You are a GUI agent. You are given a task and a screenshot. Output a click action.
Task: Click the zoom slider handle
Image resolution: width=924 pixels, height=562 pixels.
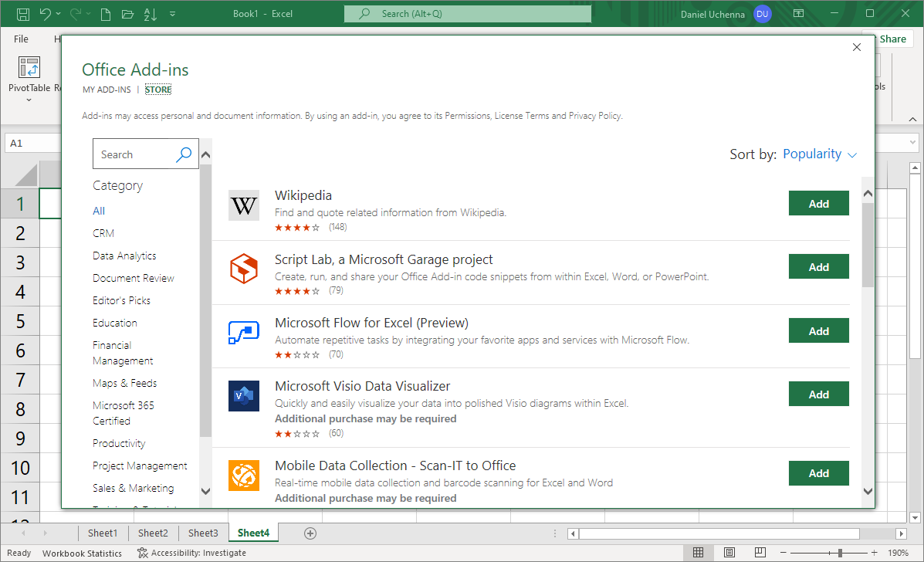[840, 553]
